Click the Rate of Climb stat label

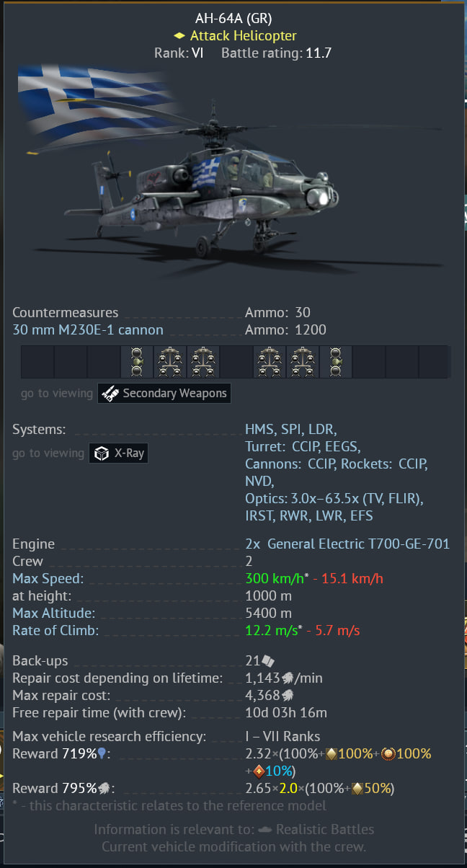(x=55, y=631)
